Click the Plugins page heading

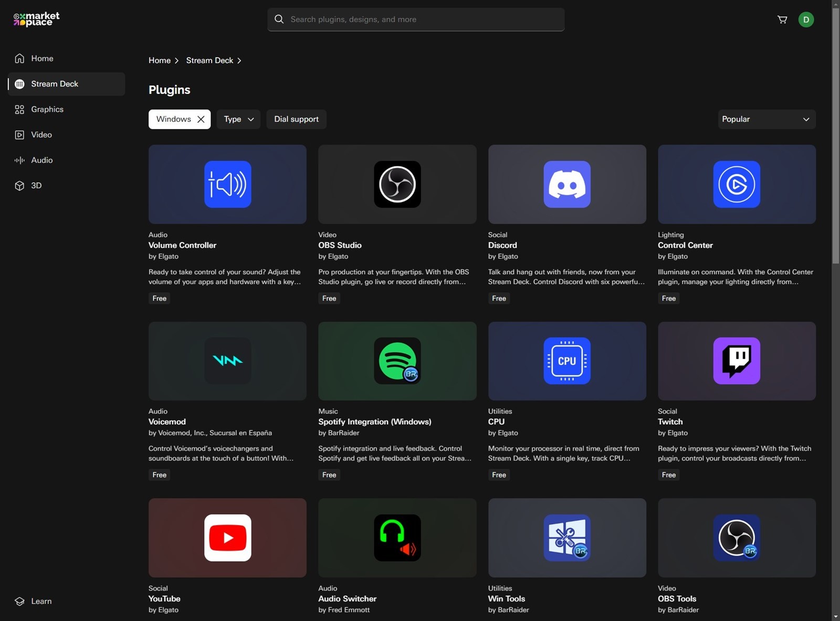click(x=170, y=90)
